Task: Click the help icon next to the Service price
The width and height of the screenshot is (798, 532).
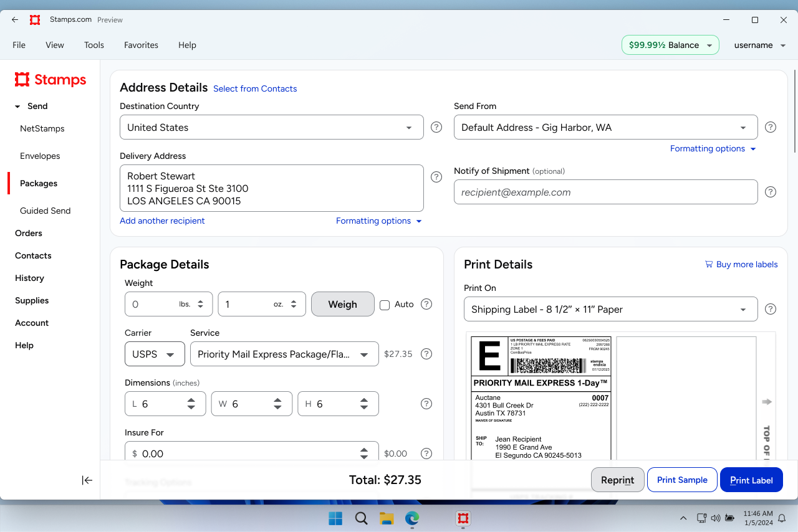Action: click(426, 354)
